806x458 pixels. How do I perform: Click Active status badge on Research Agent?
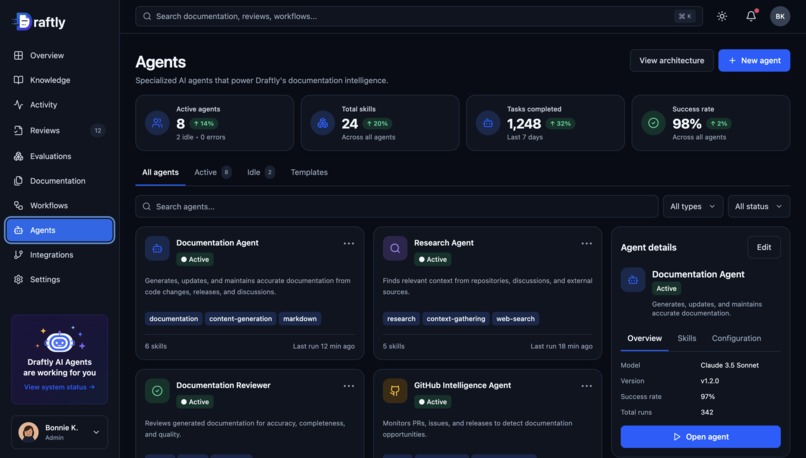[x=432, y=260]
